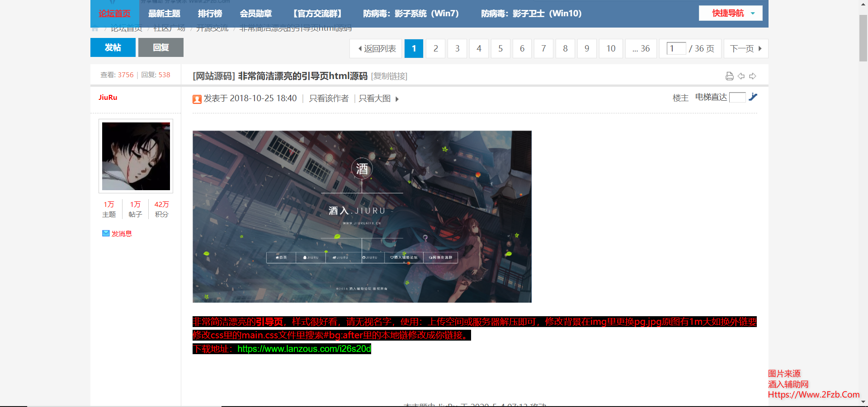Open the lanzous download link

pos(304,349)
